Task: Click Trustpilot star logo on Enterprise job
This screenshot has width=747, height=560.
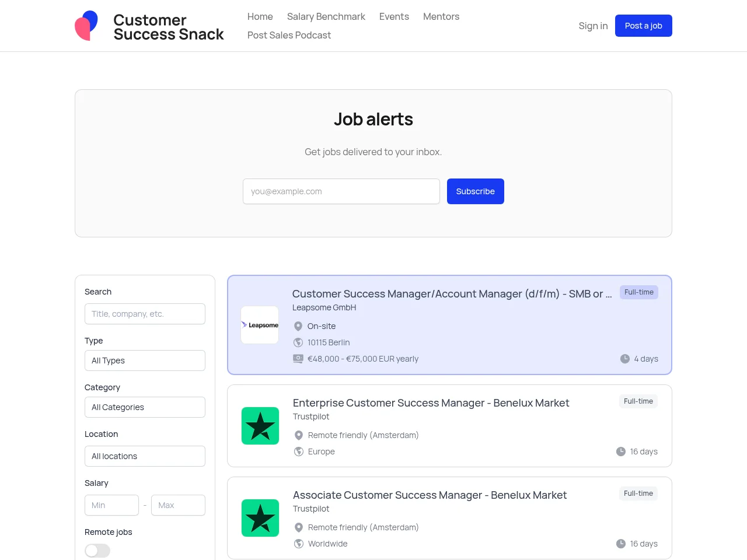Action: tap(260, 426)
